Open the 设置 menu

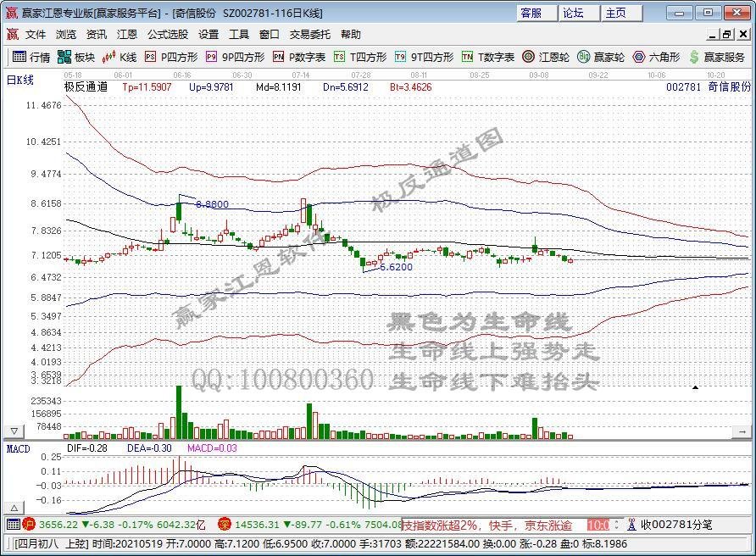pos(208,34)
